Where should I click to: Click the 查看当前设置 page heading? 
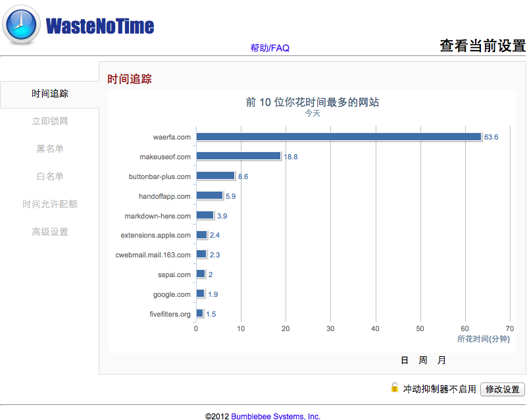[x=483, y=45]
